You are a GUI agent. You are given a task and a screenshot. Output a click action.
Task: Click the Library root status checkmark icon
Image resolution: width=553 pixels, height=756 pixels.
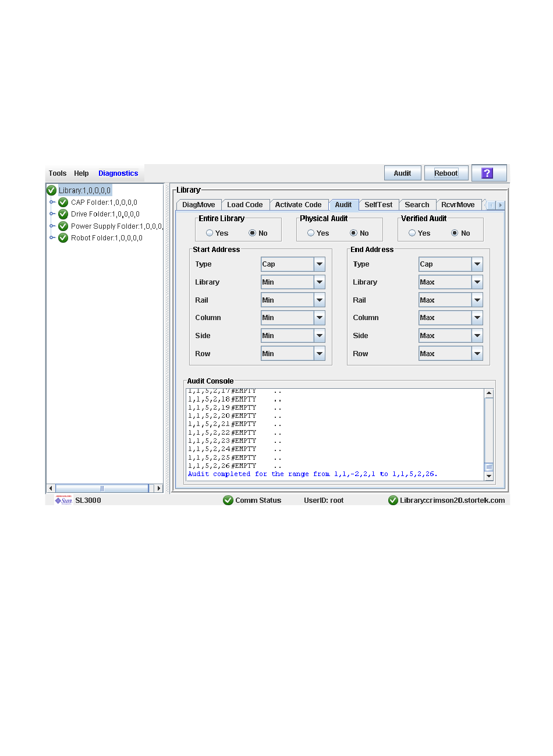51,190
